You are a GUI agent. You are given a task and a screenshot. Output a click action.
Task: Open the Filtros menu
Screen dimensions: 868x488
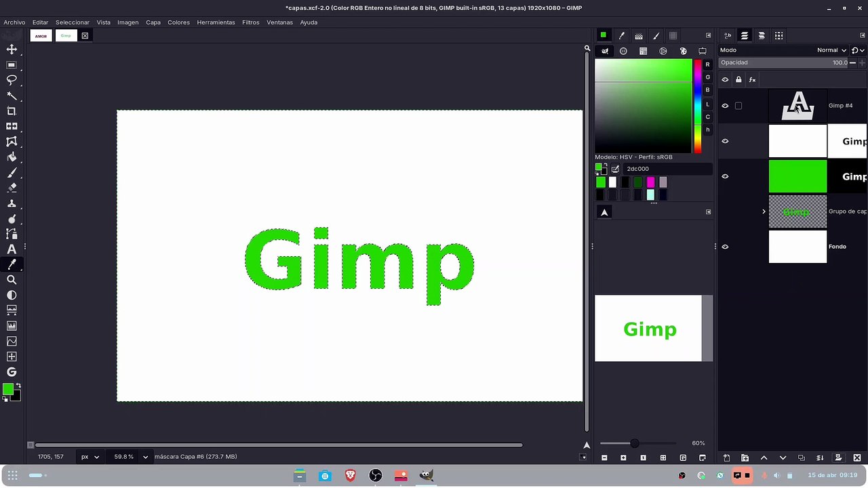pyautogui.click(x=251, y=22)
